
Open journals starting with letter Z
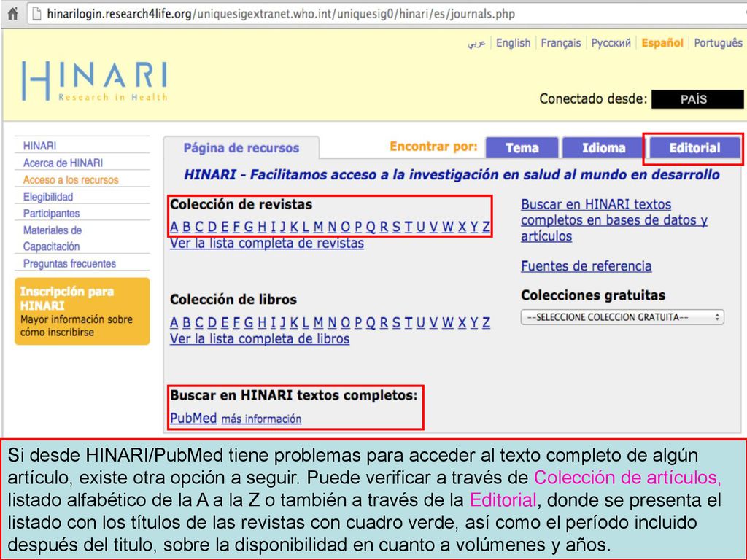point(486,227)
